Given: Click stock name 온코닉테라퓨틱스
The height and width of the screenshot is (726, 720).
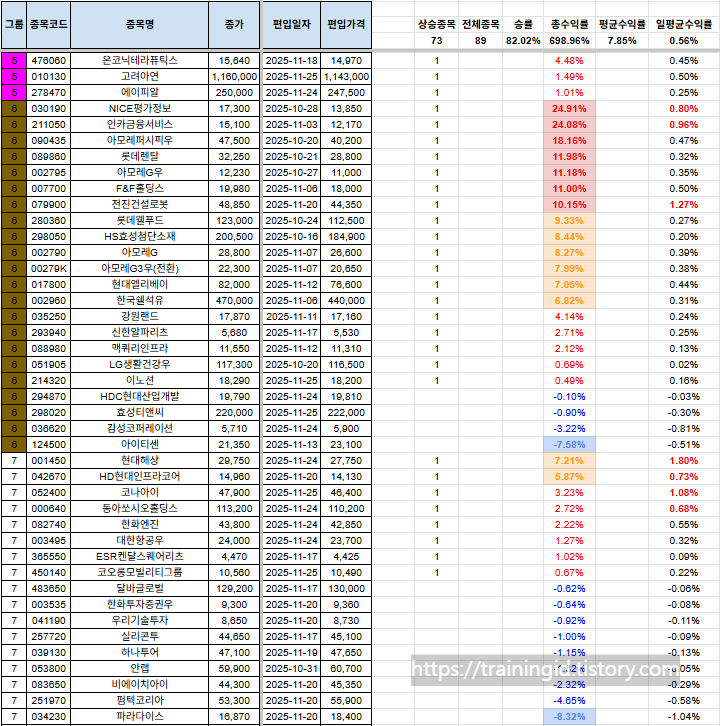Looking at the screenshot, I should pos(139,61).
